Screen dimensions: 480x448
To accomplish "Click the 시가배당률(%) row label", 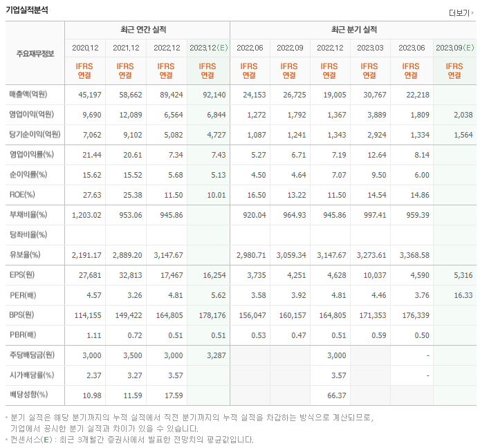I will click(x=32, y=375).
